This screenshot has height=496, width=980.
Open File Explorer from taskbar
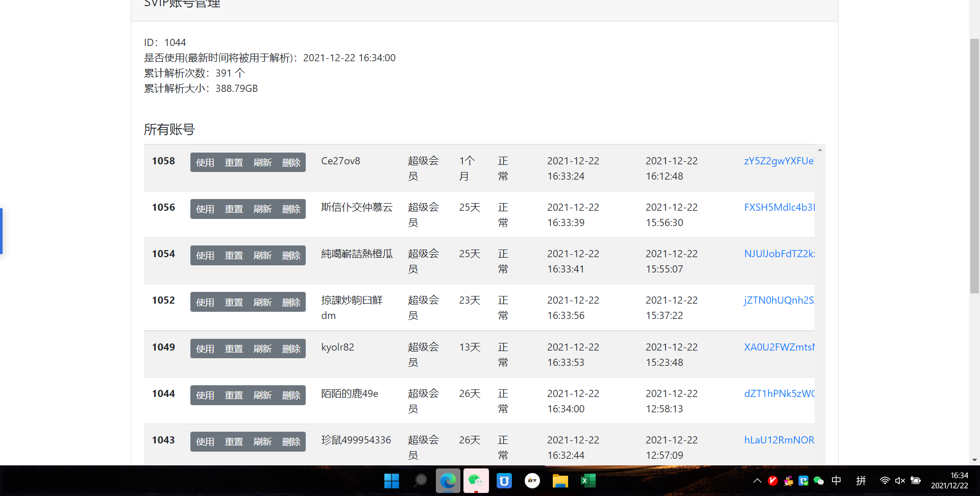560,481
